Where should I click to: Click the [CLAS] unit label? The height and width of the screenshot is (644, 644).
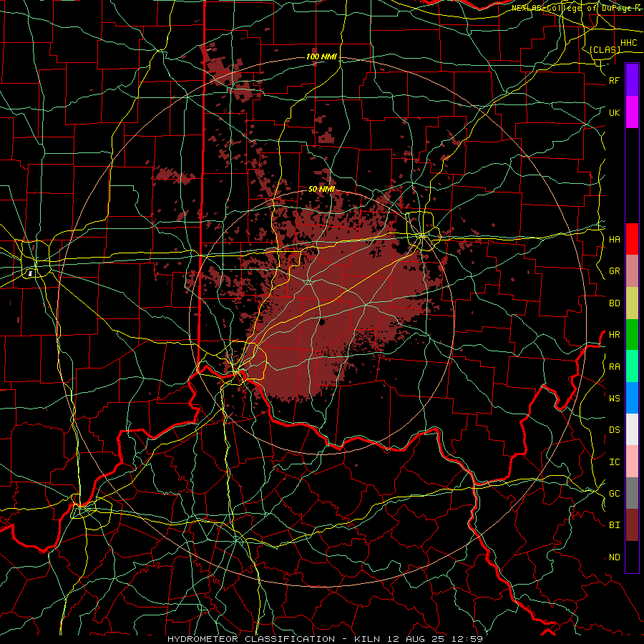point(605,49)
